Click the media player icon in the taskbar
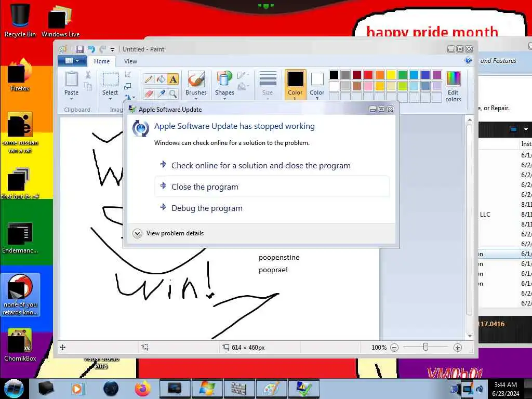Viewport: 532px width, 399px height. coord(77,389)
